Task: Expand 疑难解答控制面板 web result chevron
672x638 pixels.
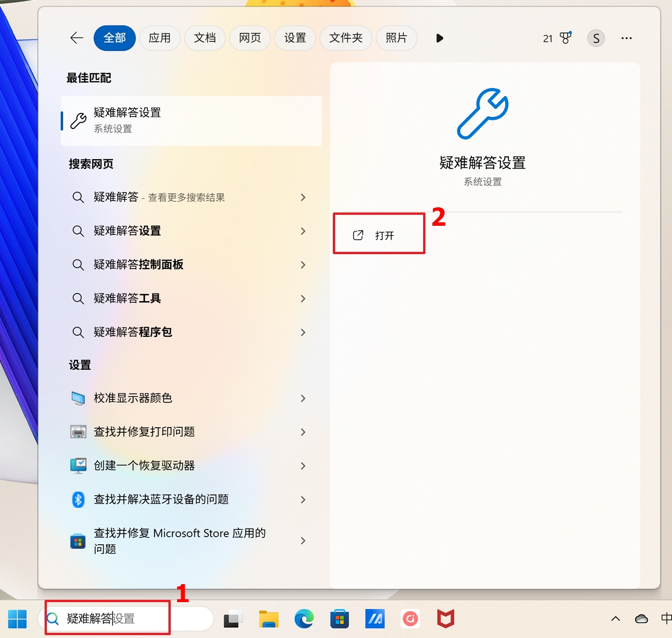Action: pyautogui.click(x=303, y=265)
